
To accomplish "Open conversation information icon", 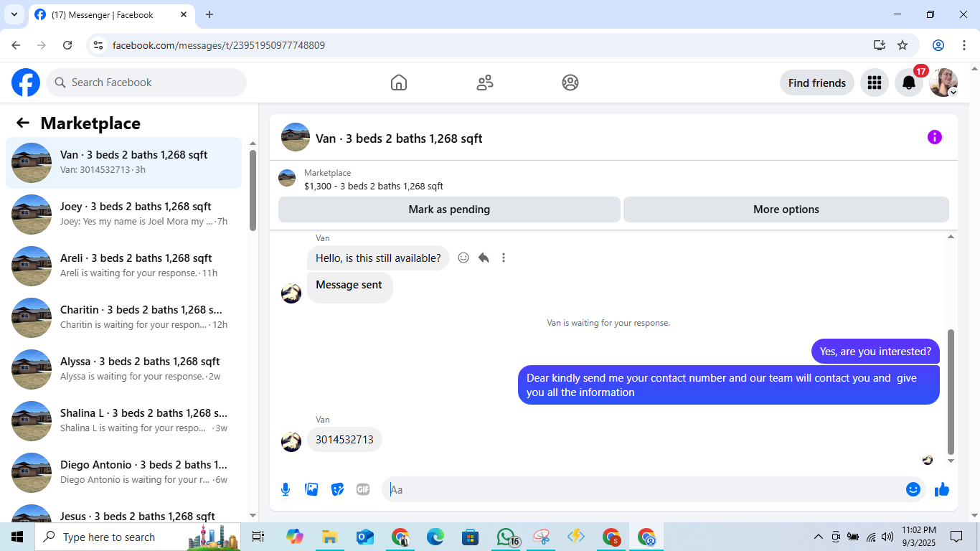I will (935, 137).
